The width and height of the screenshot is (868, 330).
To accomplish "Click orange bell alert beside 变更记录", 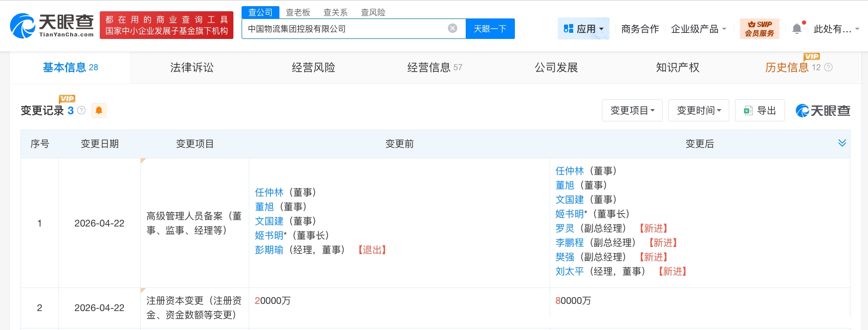I will [x=99, y=111].
